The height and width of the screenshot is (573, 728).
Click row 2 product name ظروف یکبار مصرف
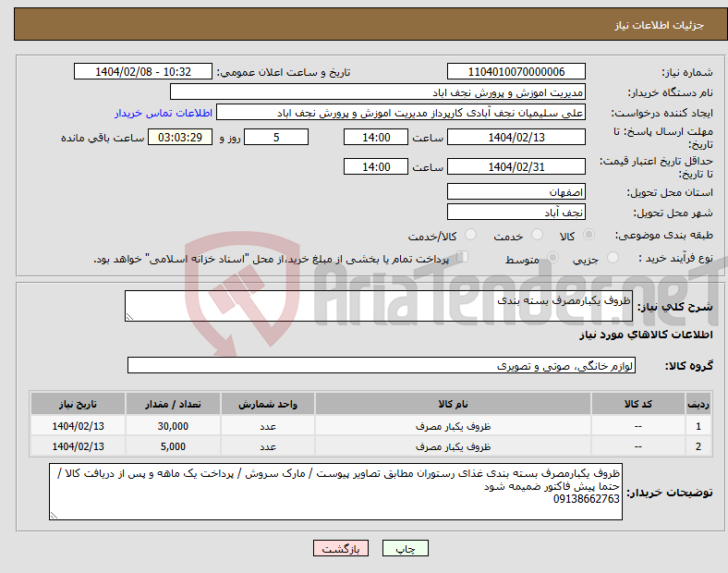(x=453, y=446)
